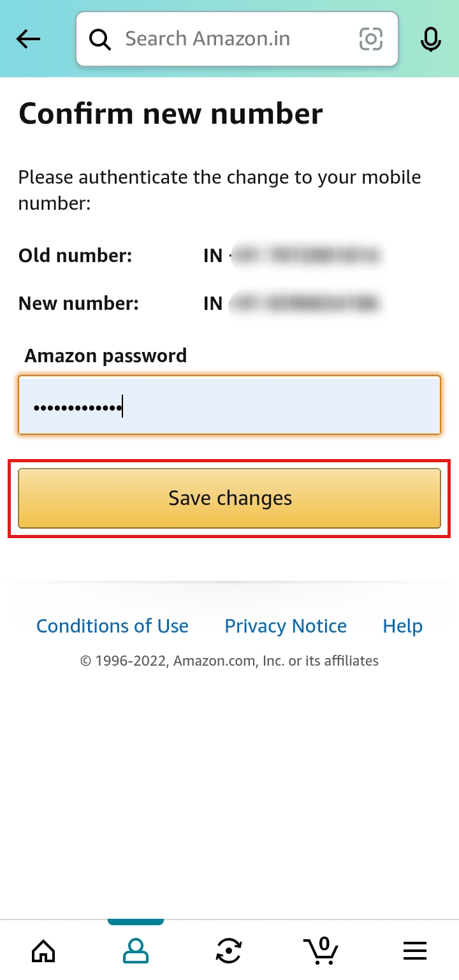Click the Help link
The height and width of the screenshot is (980, 459).
coord(402,626)
